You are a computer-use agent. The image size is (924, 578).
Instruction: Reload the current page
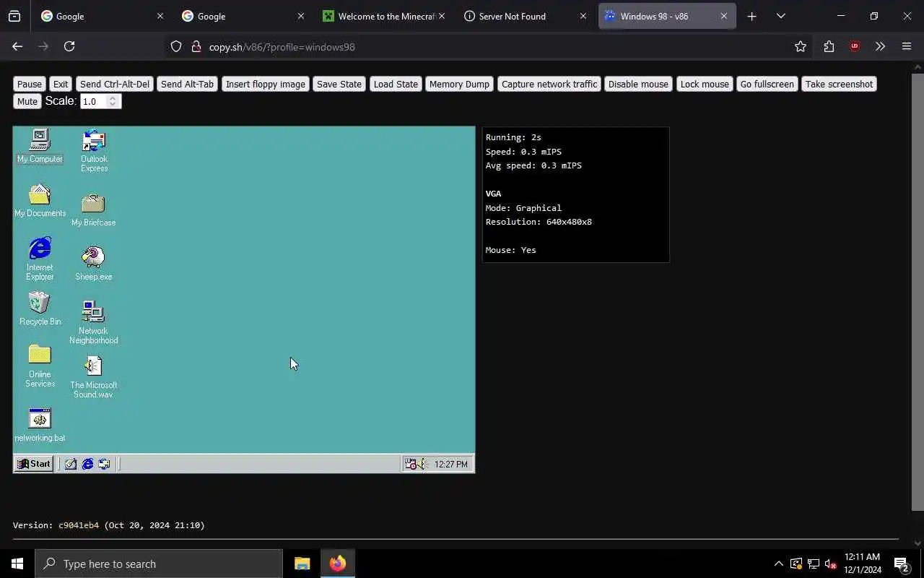(x=69, y=46)
